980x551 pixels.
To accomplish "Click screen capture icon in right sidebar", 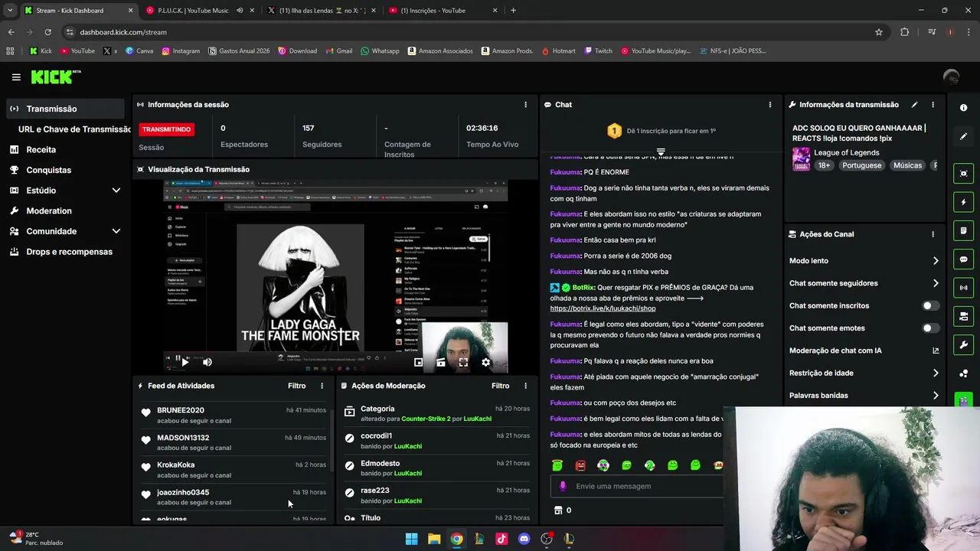I will pyautogui.click(x=963, y=174).
